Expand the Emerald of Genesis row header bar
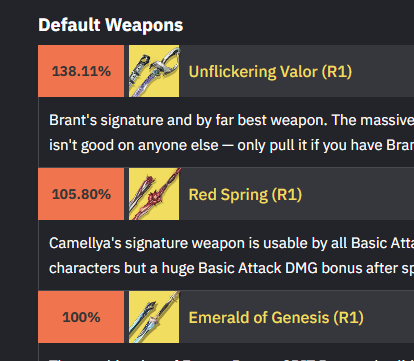Viewport: 414px width, 361px height. 226,317
